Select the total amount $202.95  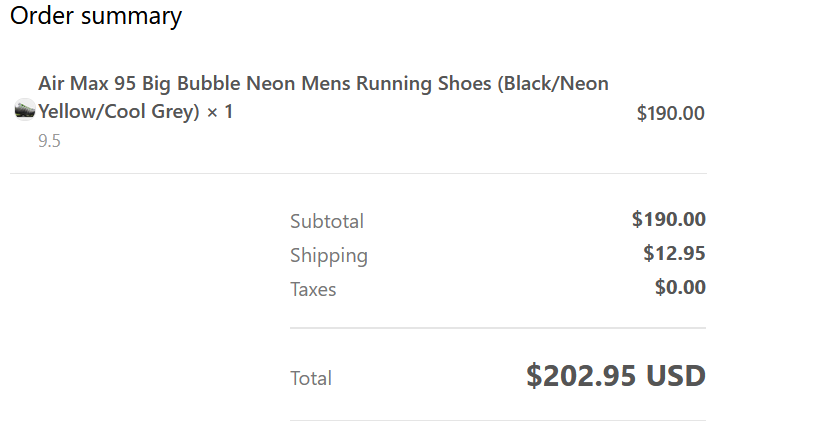coord(581,376)
